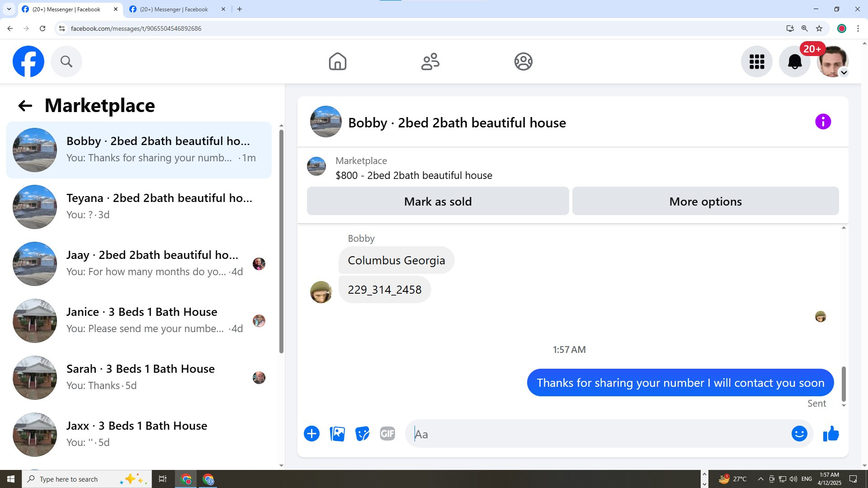This screenshot has width=868, height=488.
Task: Open the weather widget showing 27°C
Action: [x=732, y=479]
